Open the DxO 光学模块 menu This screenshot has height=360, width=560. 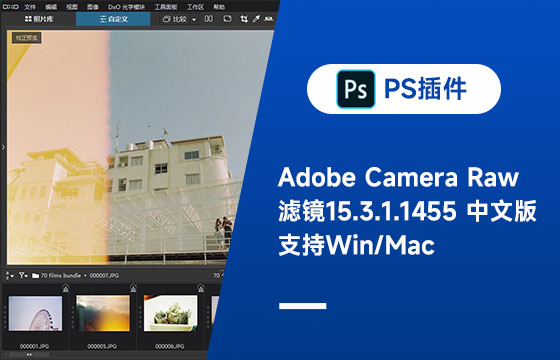(127, 7)
